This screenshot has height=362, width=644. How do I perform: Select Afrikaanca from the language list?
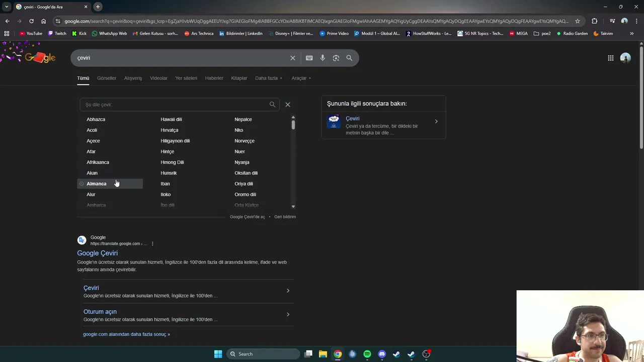(x=98, y=162)
